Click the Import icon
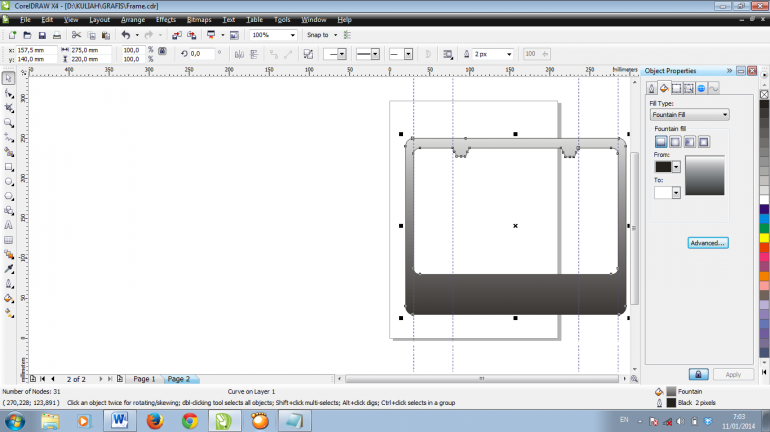 tap(177, 35)
